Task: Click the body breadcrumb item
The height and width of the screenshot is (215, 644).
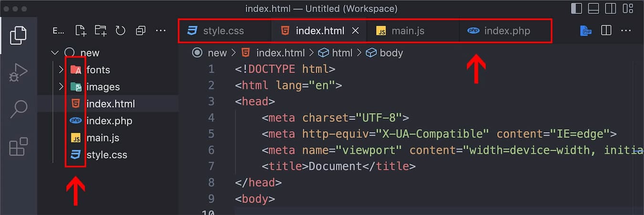Action: pyautogui.click(x=391, y=53)
